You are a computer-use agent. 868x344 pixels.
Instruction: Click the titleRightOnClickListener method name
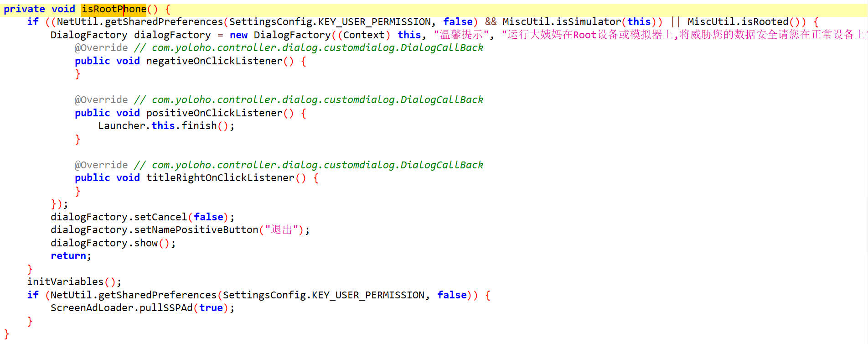[x=220, y=178]
